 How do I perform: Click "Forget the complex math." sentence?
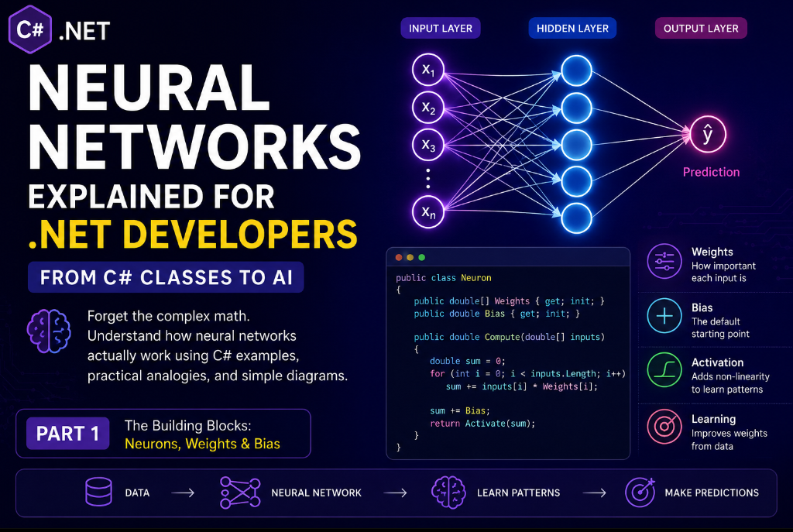tap(168, 316)
